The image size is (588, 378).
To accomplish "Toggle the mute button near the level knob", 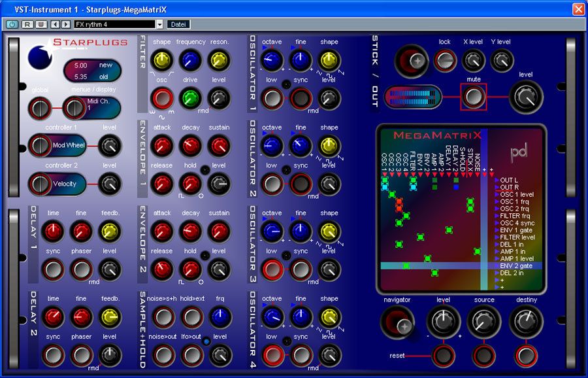I will coord(474,96).
